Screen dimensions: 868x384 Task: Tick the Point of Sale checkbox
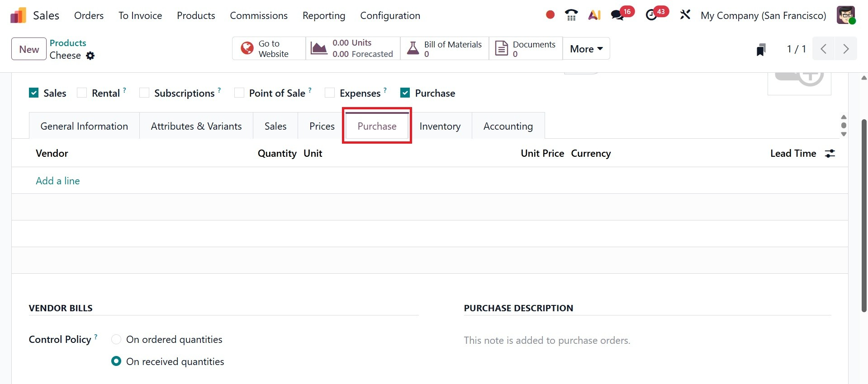[x=239, y=93]
